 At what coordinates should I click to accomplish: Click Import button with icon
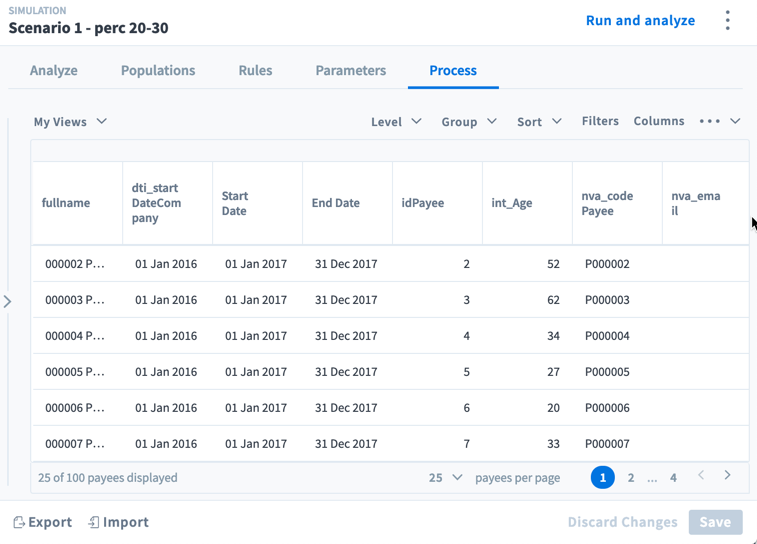[118, 522]
